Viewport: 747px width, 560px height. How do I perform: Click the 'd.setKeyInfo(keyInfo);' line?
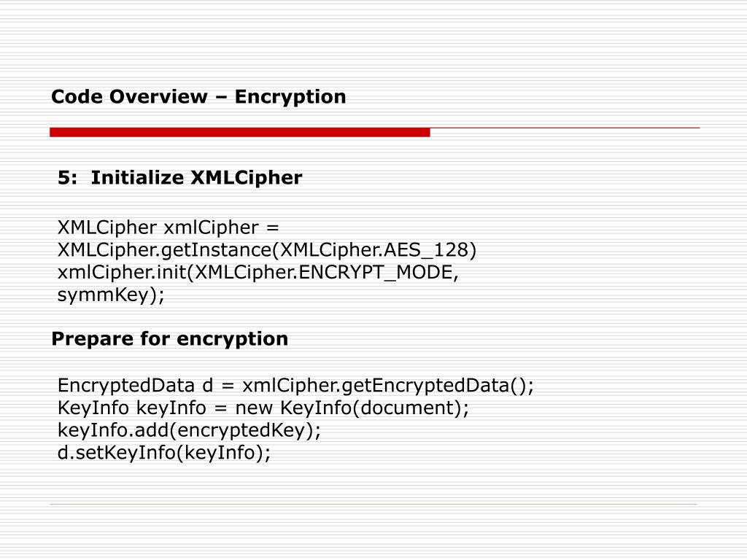[164, 453]
